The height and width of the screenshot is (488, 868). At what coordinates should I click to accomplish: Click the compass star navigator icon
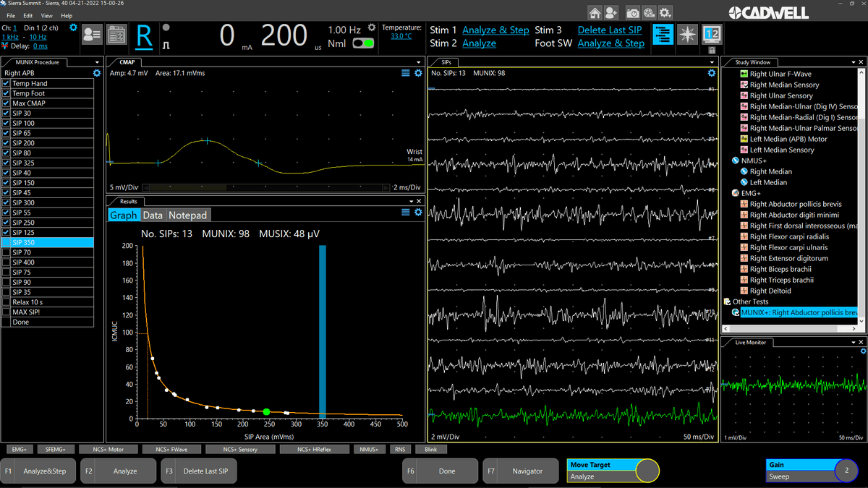click(687, 35)
